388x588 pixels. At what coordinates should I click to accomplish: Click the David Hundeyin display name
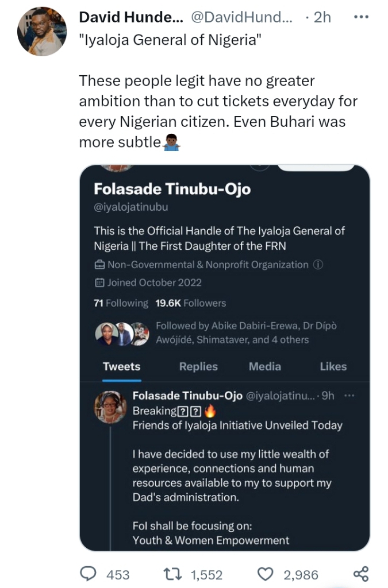pyautogui.click(x=130, y=17)
